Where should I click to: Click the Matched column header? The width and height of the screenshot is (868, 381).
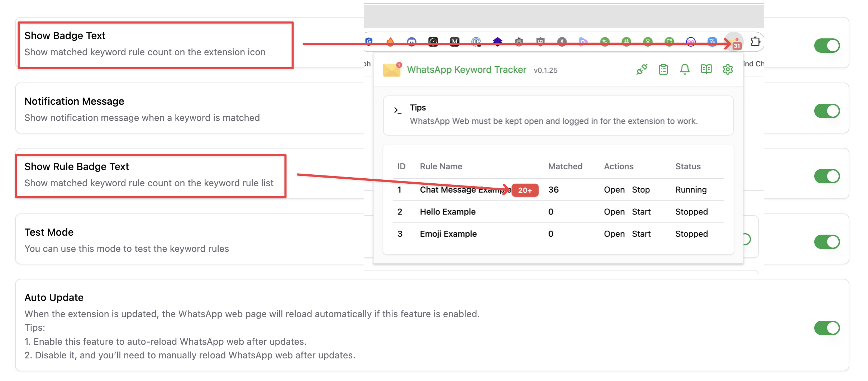tap(565, 166)
